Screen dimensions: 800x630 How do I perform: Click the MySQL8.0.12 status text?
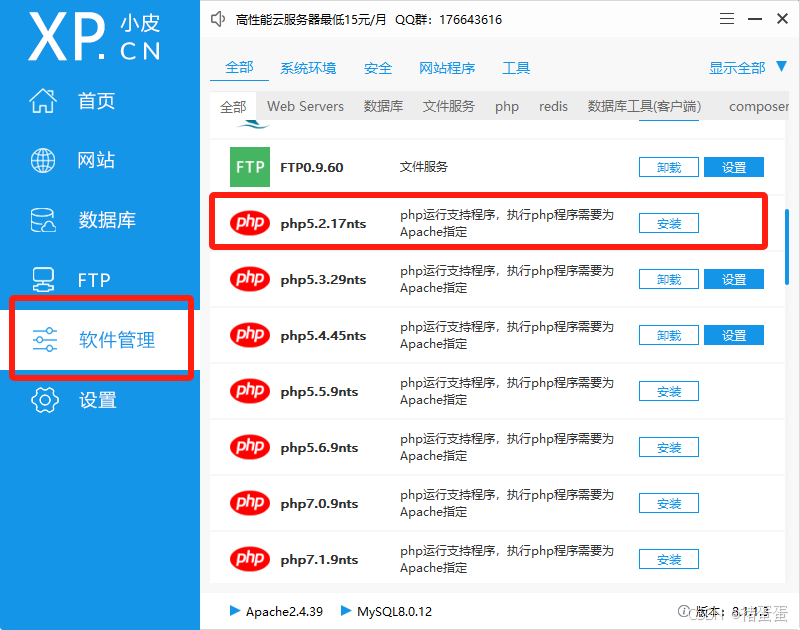click(394, 611)
